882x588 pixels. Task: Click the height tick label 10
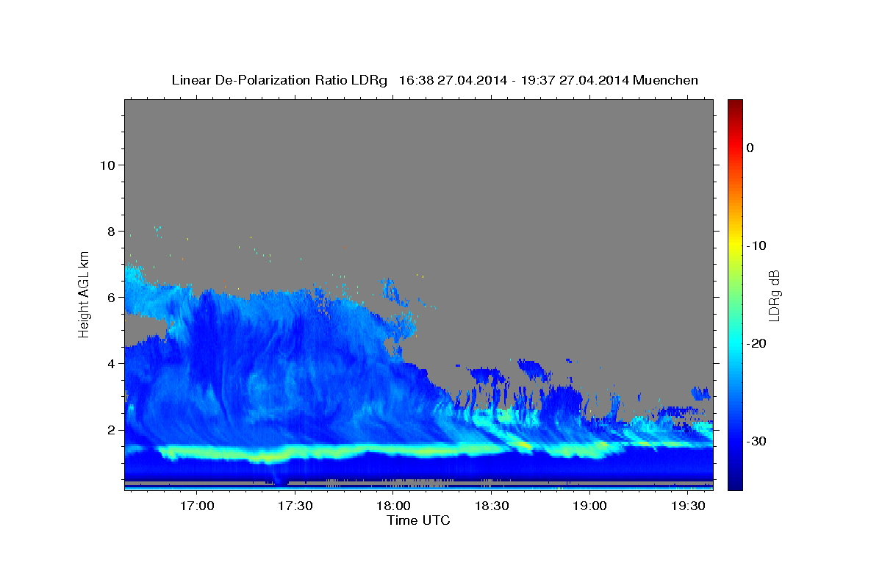(x=108, y=165)
